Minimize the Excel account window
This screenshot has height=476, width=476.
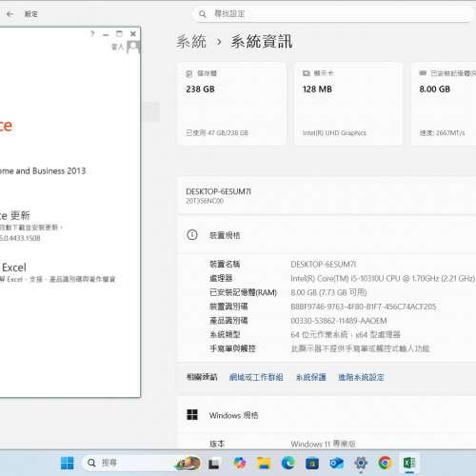click(x=106, y=34)
